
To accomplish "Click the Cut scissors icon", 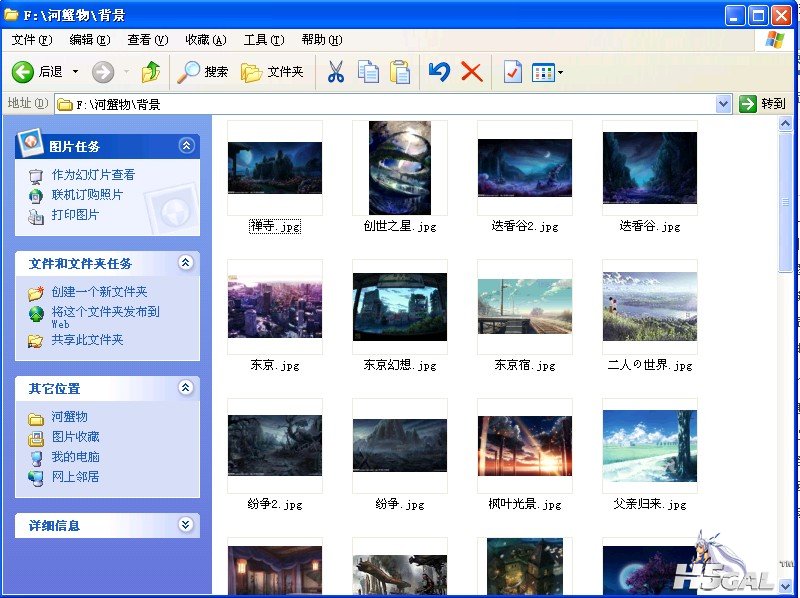I will (336, 72).
